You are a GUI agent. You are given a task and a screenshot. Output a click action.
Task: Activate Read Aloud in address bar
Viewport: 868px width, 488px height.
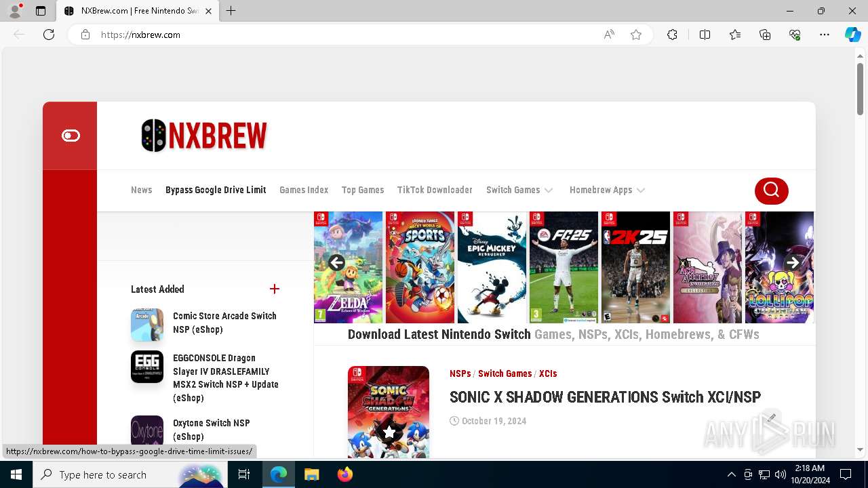pyautogui.click(x=609, y=35)
